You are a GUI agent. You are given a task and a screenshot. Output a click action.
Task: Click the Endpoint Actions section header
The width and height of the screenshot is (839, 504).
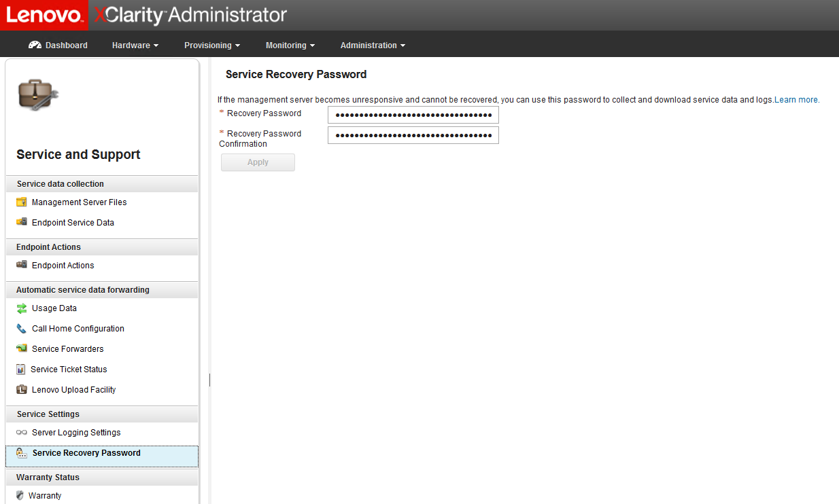pyautogui.click(x=102, y=247)
